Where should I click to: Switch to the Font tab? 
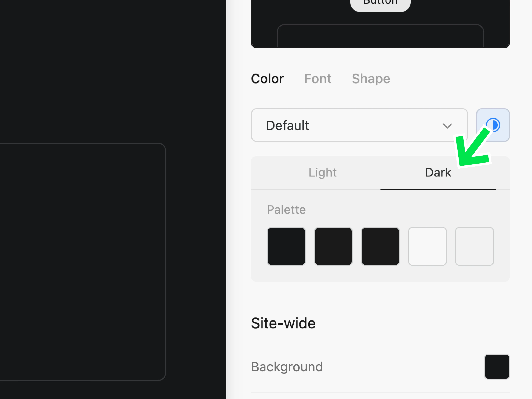(x=317, y=79)
